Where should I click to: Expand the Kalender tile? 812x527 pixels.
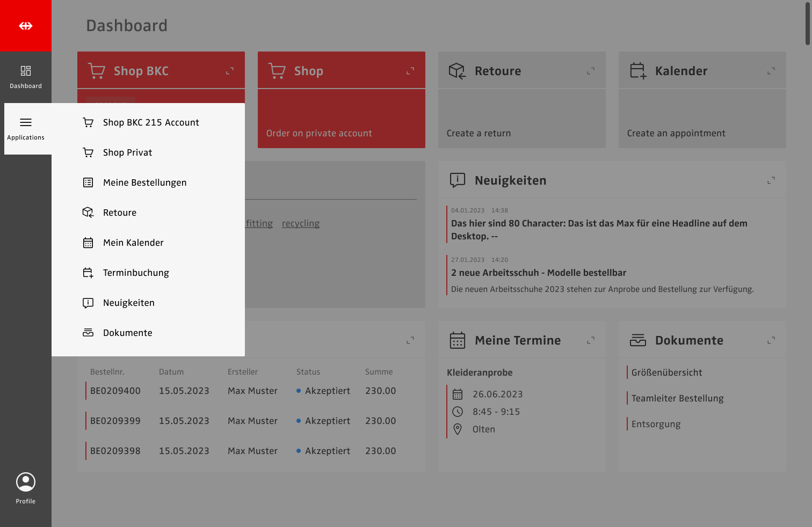pos(771,71)
